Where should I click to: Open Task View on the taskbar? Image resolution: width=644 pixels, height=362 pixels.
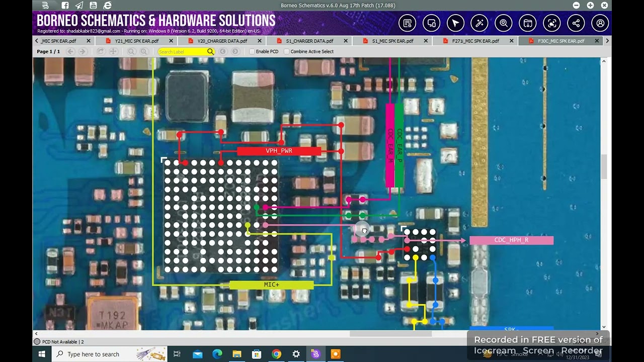(177, 354)
